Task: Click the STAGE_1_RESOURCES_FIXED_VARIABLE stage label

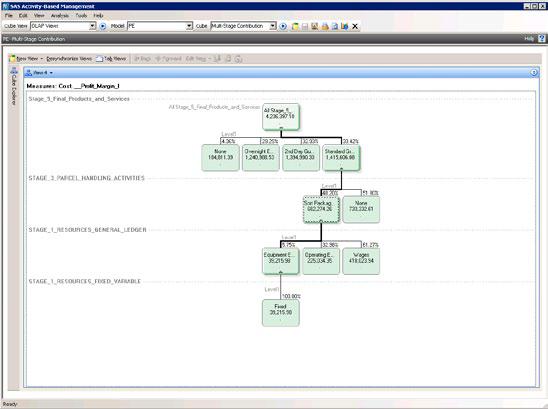Action: coord(85,281)
